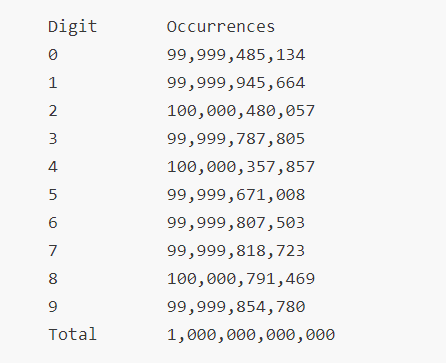Select digit 9 in the Digit column
The image size is (446, 363).
coord(53,307)
